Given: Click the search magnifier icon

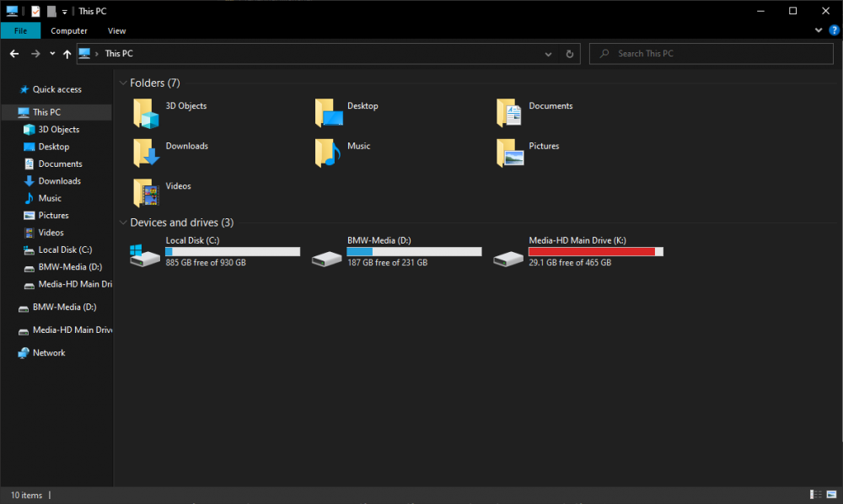Looking at the screenshot, I should 604,54.
